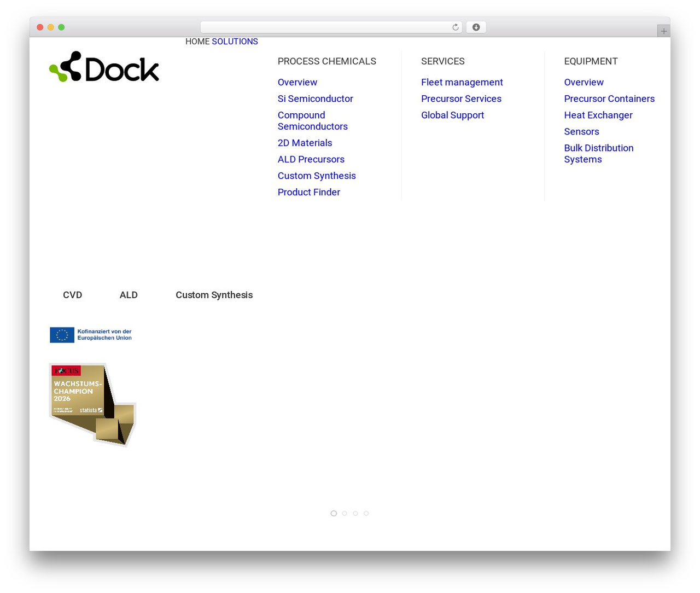Viewport: 700px width, 593px height.
Task: Go to the Sensors page
Action: point(582,131)
